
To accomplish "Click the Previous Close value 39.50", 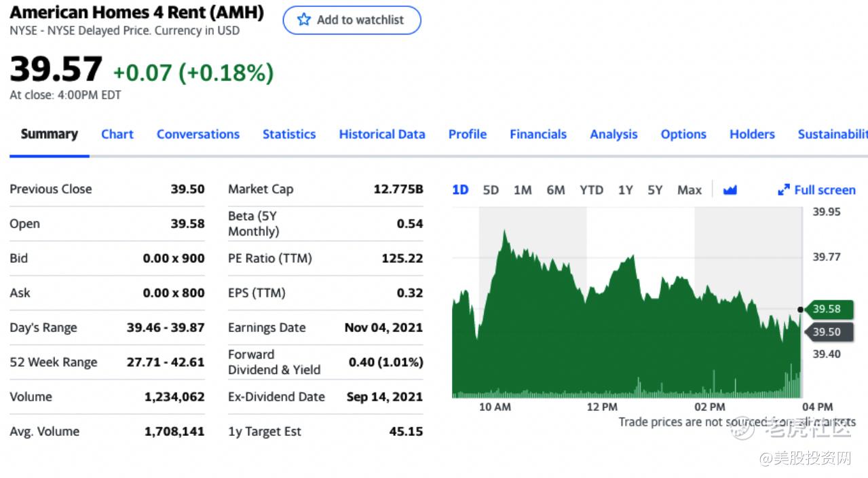I will tap(187, 189).
